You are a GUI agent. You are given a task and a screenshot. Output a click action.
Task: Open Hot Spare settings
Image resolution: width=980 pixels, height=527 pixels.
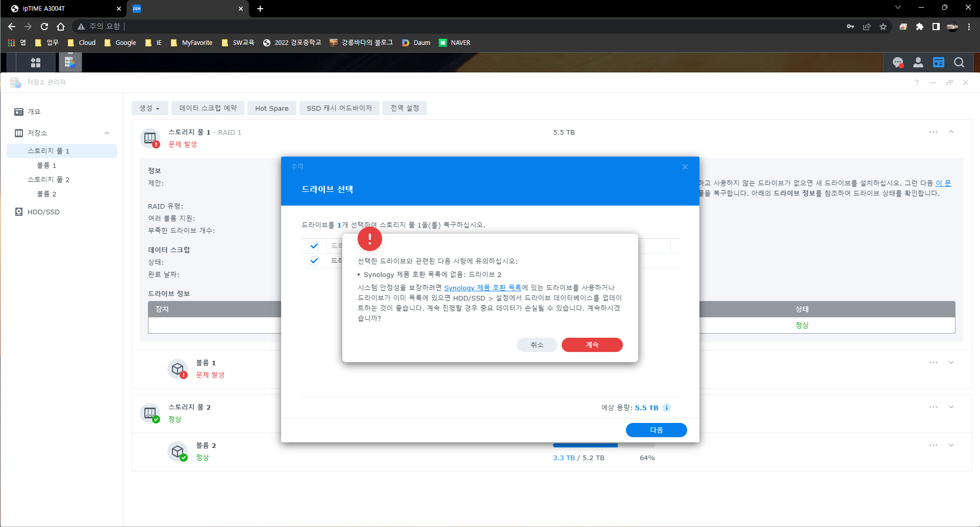coord(272,108)
